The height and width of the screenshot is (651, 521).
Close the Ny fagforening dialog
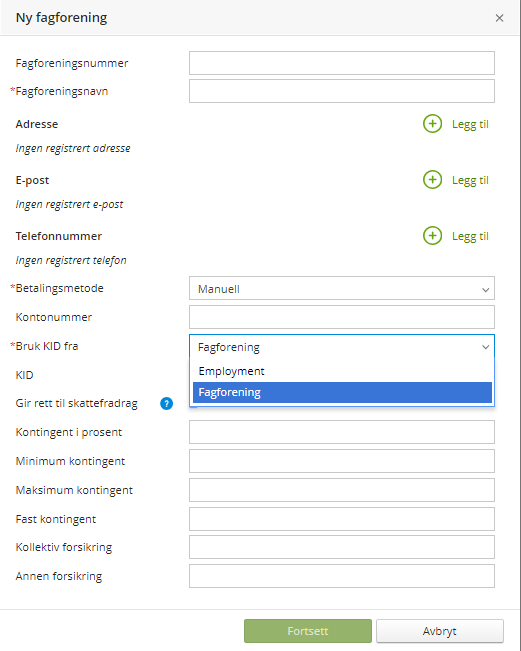(x=499, y=18)
